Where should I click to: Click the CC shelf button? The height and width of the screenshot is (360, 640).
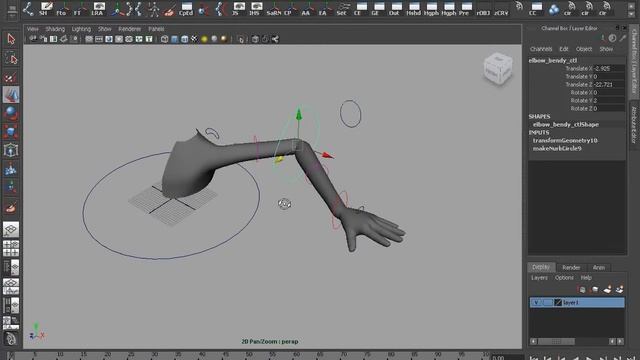coord(535,8)
